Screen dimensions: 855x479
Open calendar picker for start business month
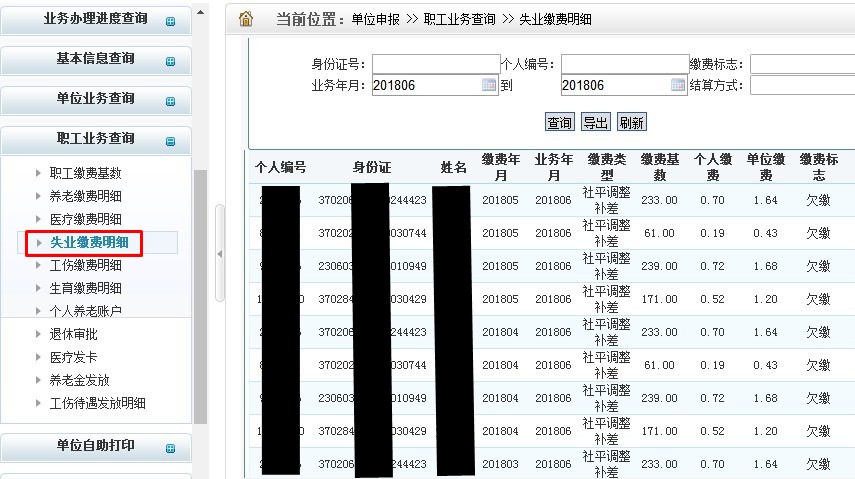489,85
